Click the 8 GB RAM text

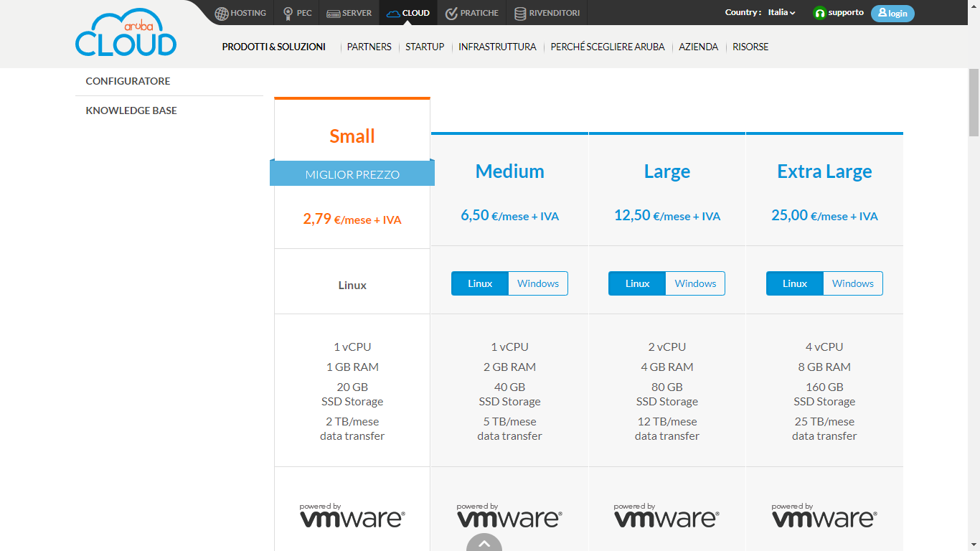824,367
